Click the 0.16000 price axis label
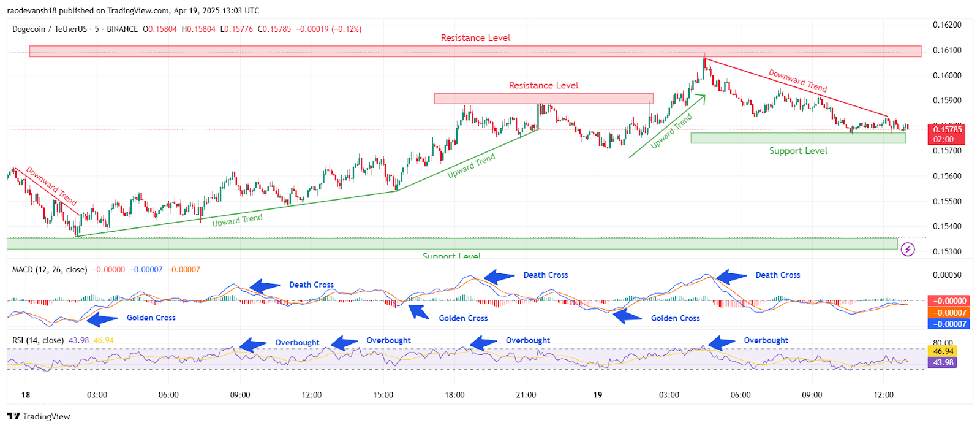Image resolution: width=980 pixels, height=428 pixels. 947,75
